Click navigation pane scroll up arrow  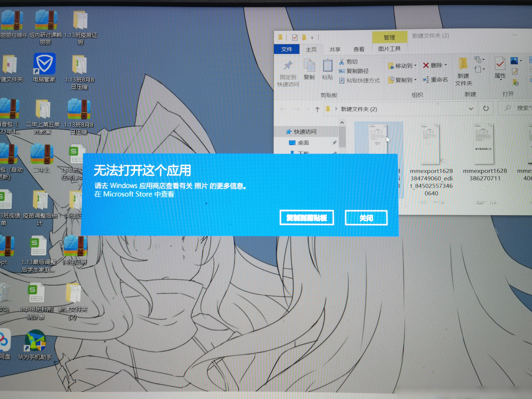click(x=342, y=123)
